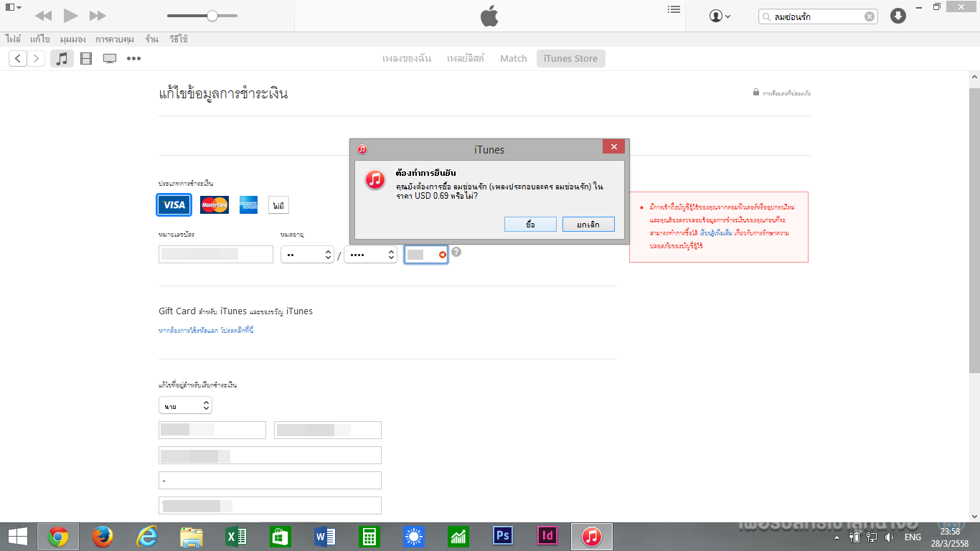This screenshot has width=980, height=551.
Task: Switch to the TV Shows monitor icon
Action: coord(110,59)
